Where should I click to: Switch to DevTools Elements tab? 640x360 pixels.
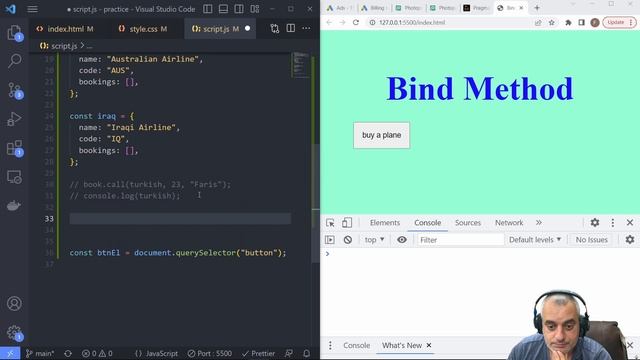point(385,223)
